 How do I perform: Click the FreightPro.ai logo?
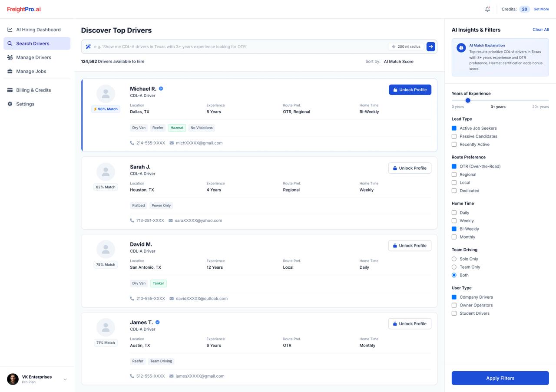[x=24, y=9]
